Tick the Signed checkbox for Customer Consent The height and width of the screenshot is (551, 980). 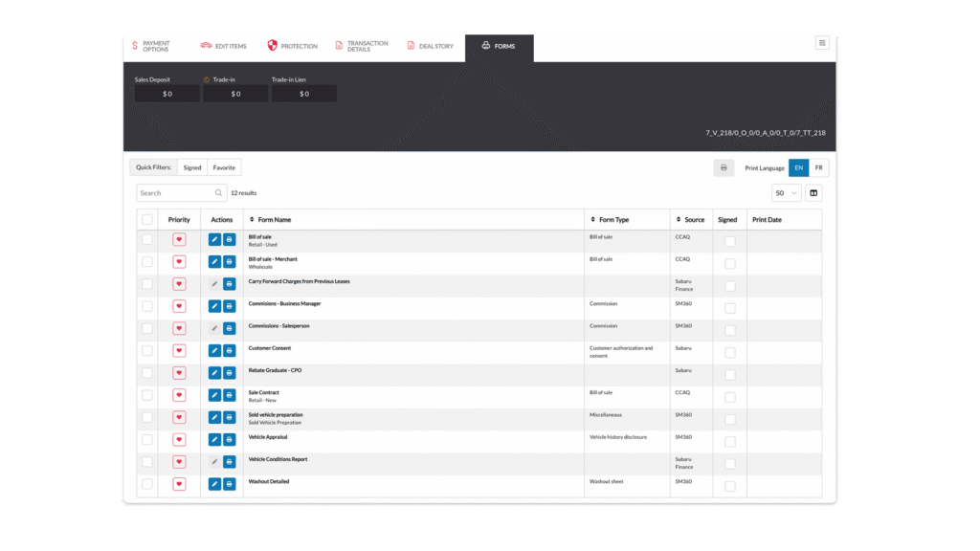729,353
